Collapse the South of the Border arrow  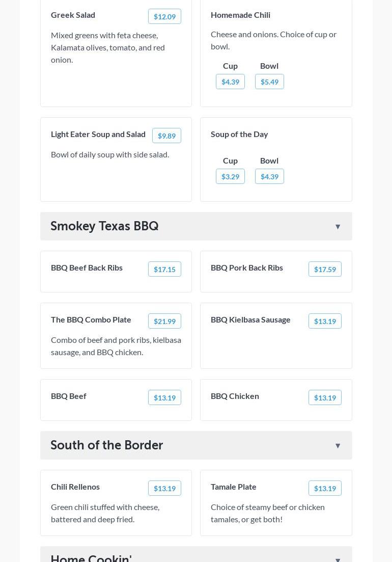[338, 446]
